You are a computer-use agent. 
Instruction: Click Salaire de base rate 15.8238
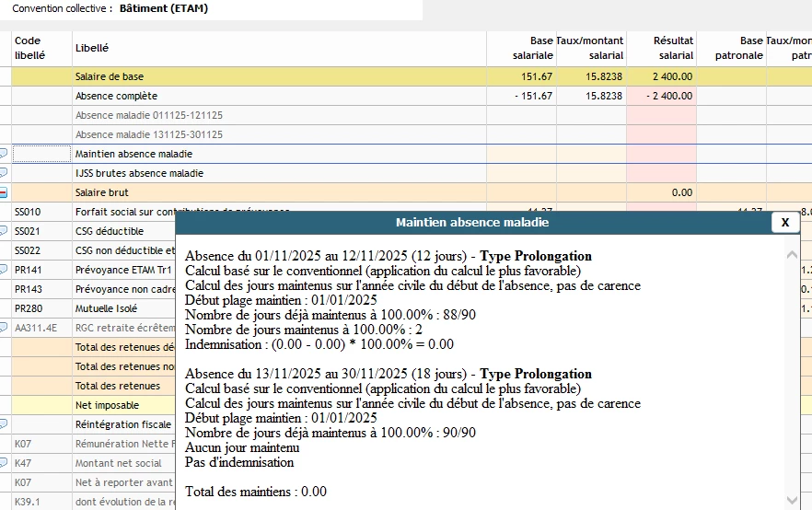(604, 76)
